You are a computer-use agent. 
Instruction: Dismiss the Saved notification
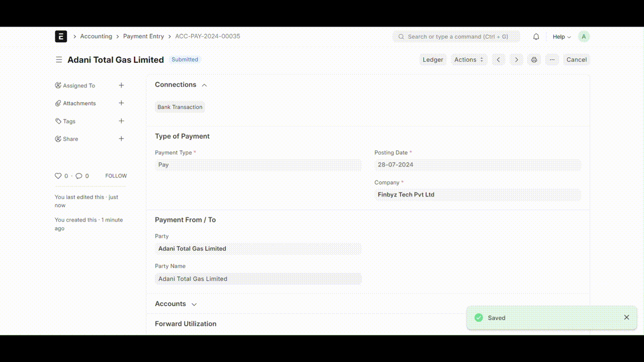[x=626, y=317]
